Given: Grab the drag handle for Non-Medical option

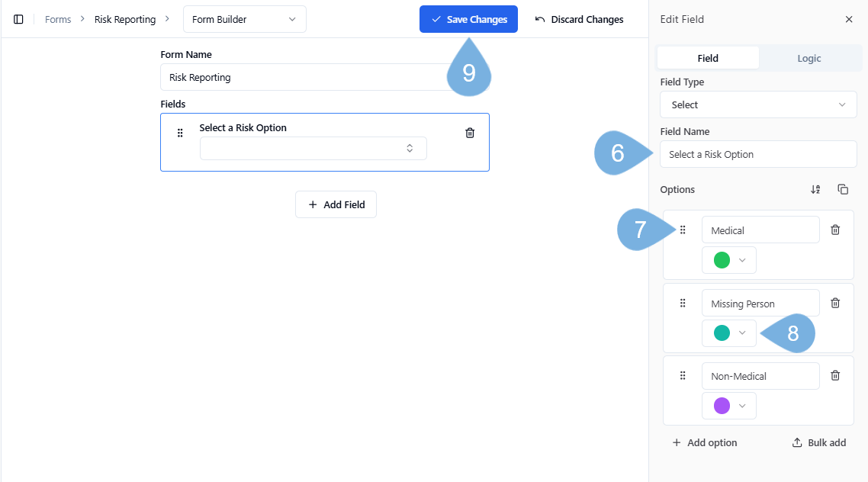Looking at the screenshot, I should [683, 375].
